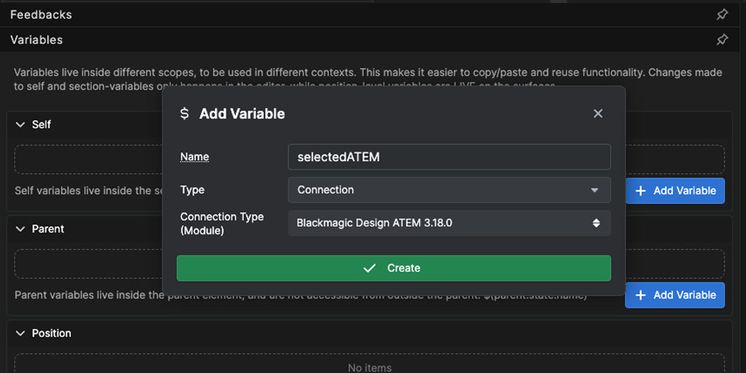Collapse the Self variables section
This screenshot has width=746, height=373.
coord(20,125)
